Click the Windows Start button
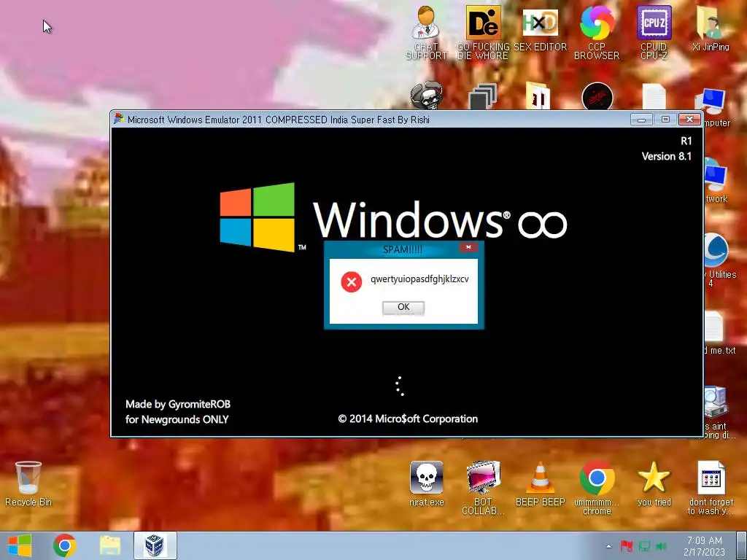This screenshot has height=560, width=747. point(20,545)
